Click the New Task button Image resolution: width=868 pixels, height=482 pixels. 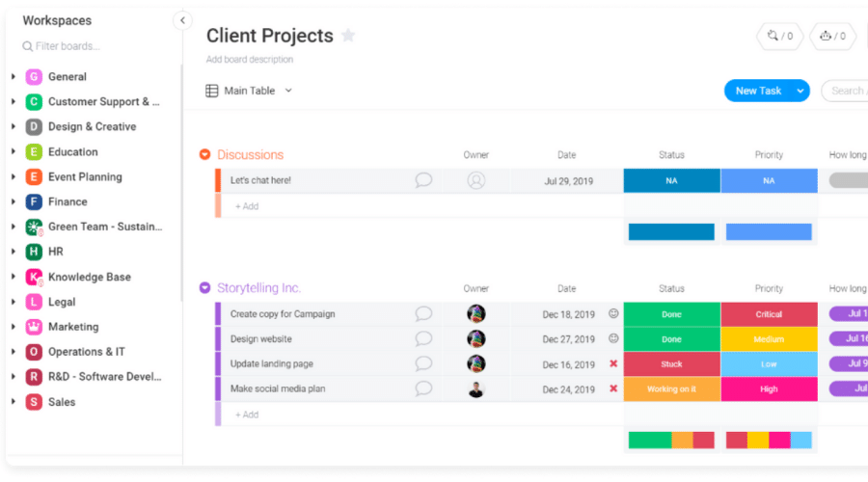click(758, 91)
